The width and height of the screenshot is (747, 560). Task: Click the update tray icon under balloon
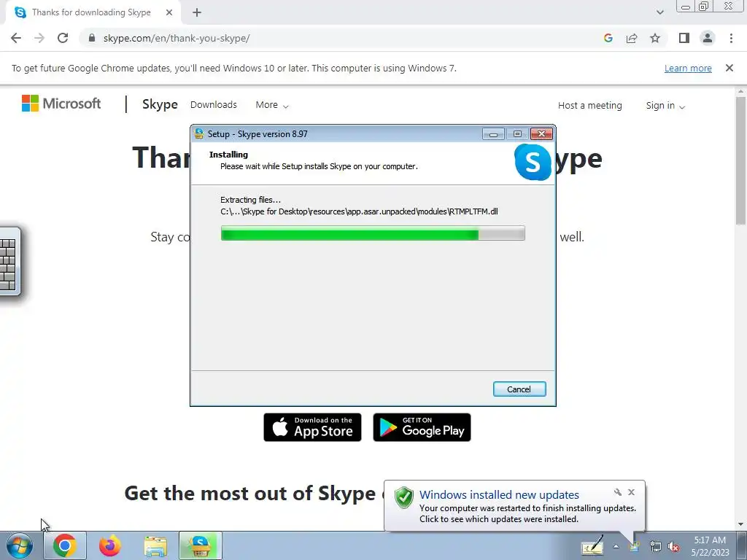tap(635, 547)
